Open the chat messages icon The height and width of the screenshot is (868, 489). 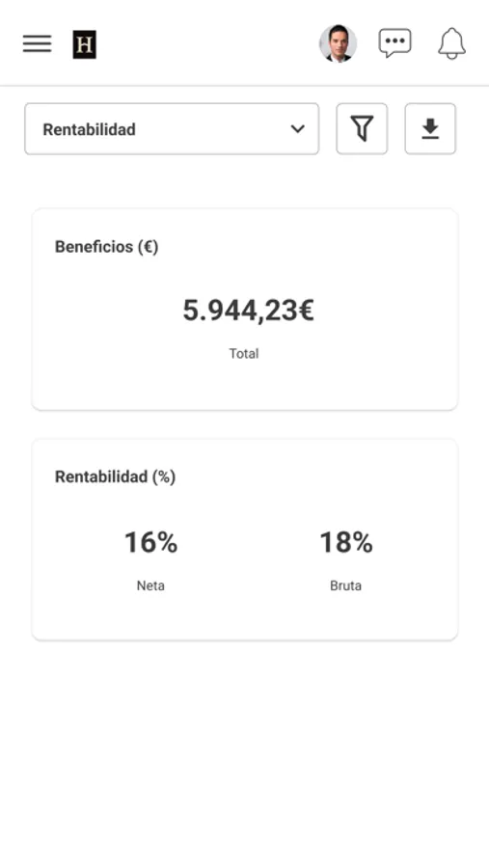click(x=394, y=43)
